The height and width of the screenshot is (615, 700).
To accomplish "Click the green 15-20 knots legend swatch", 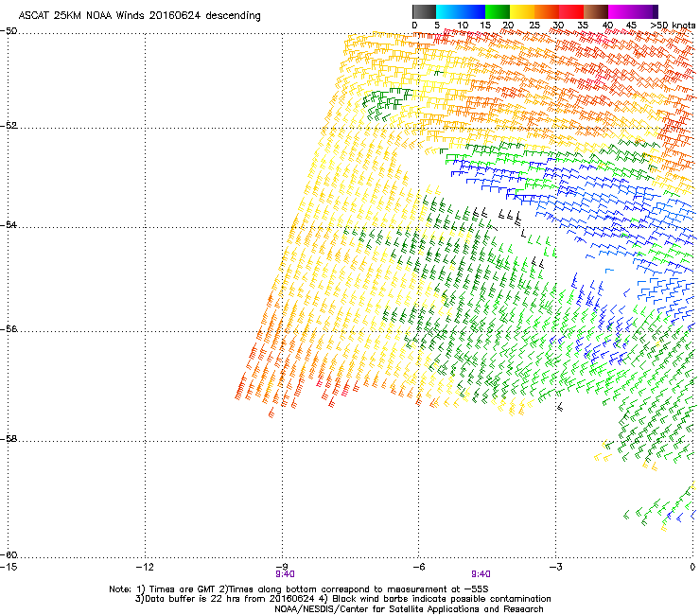I will pyautogui.click(x=498, y=11).
